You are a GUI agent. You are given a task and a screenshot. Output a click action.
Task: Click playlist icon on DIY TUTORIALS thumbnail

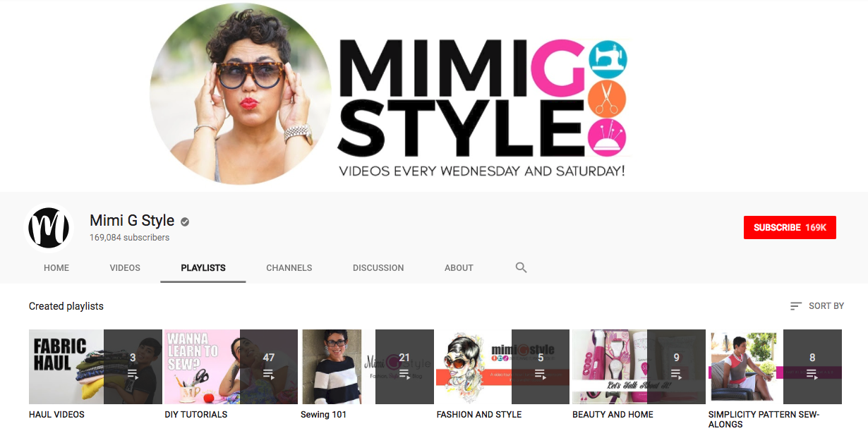point(269,374)
